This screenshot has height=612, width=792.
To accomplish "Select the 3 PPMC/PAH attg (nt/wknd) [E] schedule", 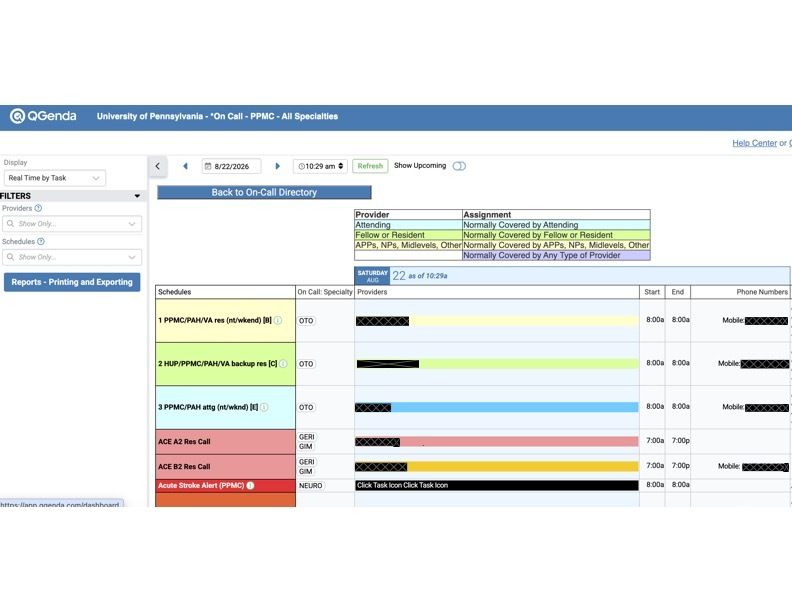I will pos(225,407).
